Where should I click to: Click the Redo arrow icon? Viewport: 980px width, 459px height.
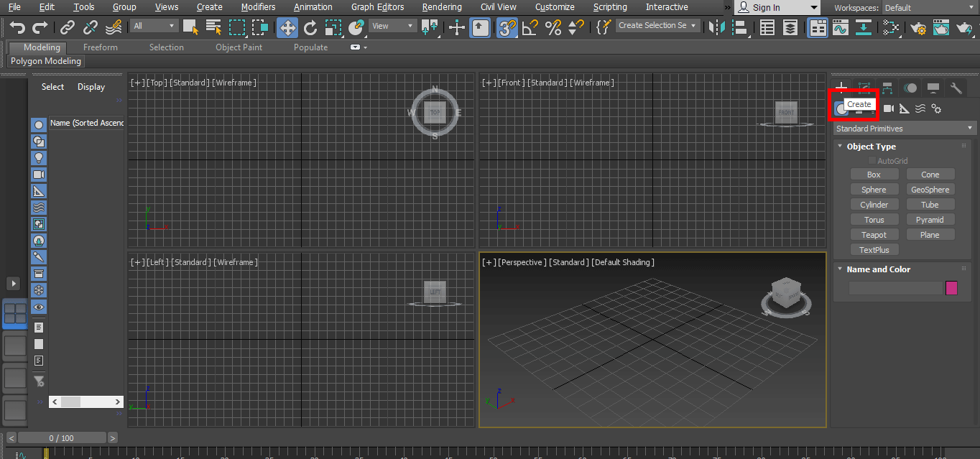(x=40, y=28)
